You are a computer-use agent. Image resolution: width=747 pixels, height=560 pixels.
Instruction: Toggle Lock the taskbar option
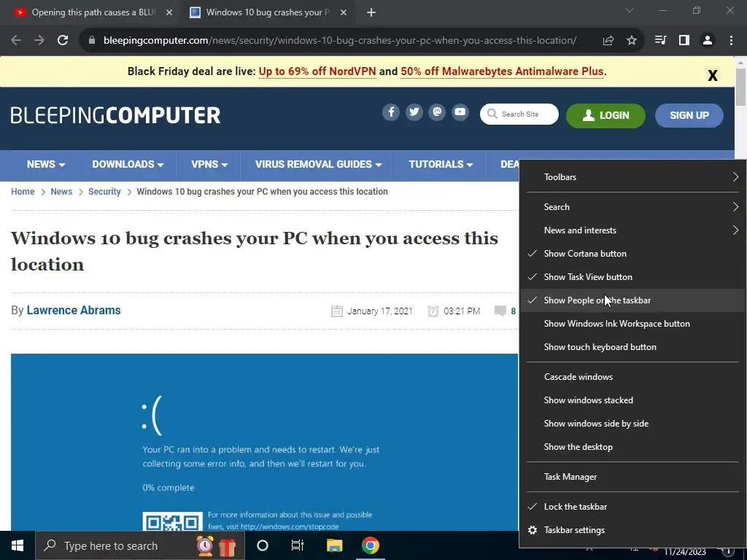coord(632,507)
